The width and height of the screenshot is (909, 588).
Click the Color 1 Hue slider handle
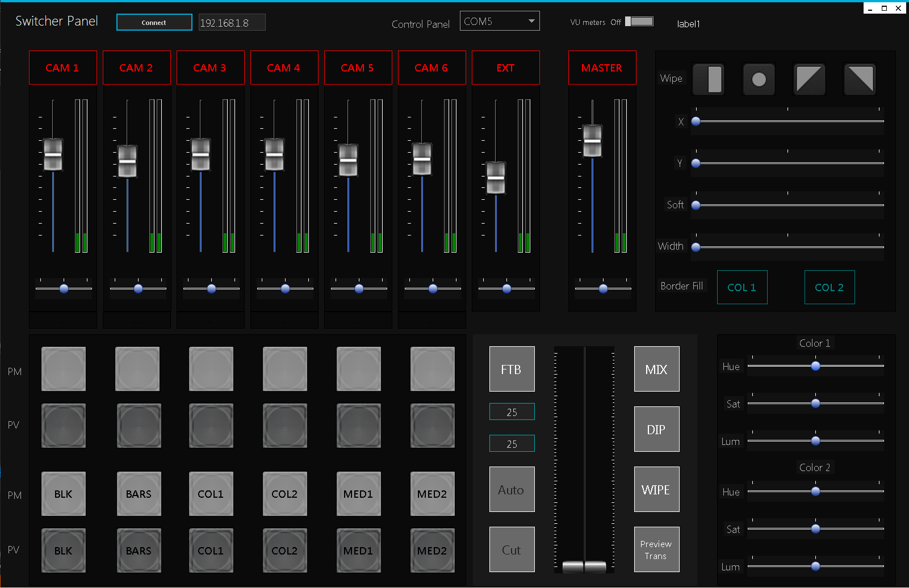[815, 366]
